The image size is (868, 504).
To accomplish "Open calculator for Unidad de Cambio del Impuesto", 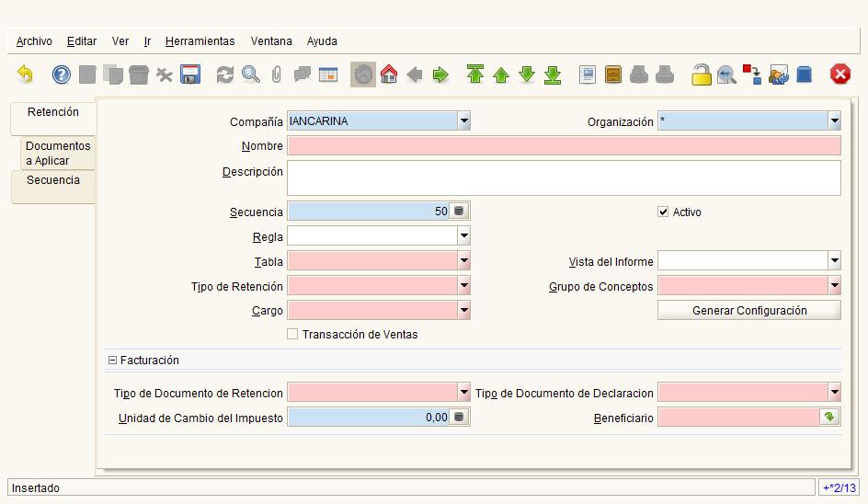I will pos(459,417).
